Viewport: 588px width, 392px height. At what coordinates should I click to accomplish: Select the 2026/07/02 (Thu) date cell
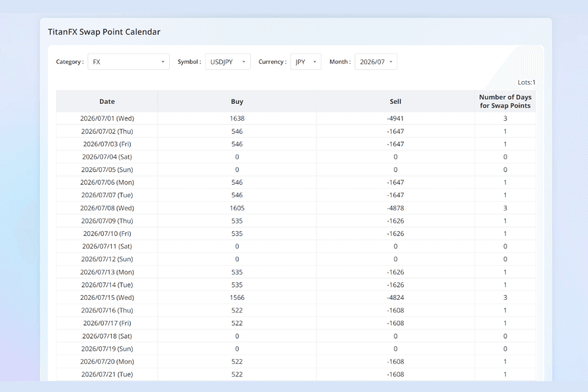point(107,131)
